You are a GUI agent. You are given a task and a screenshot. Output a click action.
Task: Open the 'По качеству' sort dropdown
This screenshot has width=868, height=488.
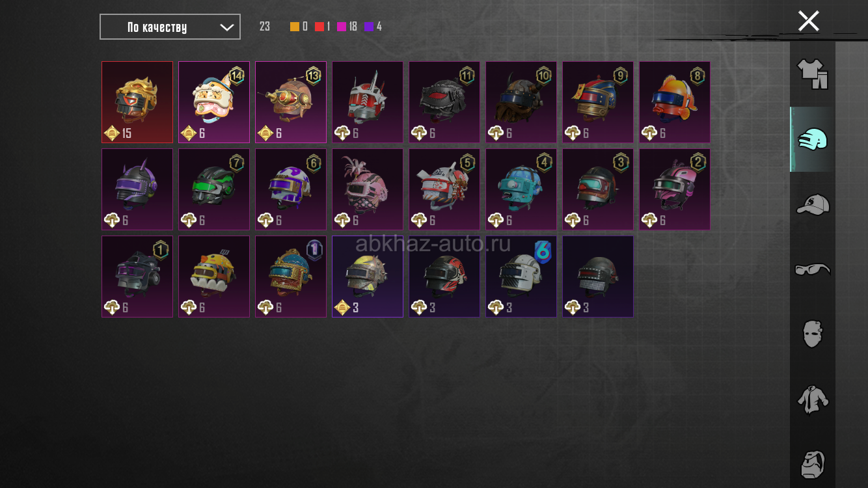pos(170,27)
